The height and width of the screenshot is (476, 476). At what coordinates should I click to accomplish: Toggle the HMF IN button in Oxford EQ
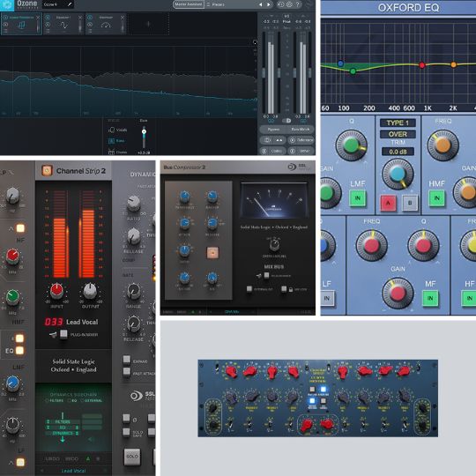[x=436, y=198]
